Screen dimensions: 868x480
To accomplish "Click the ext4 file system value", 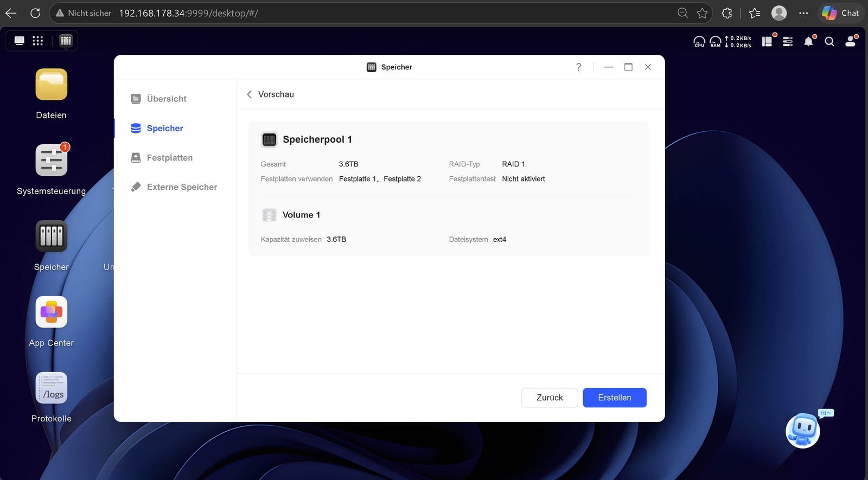I will [x=500, y=239].
